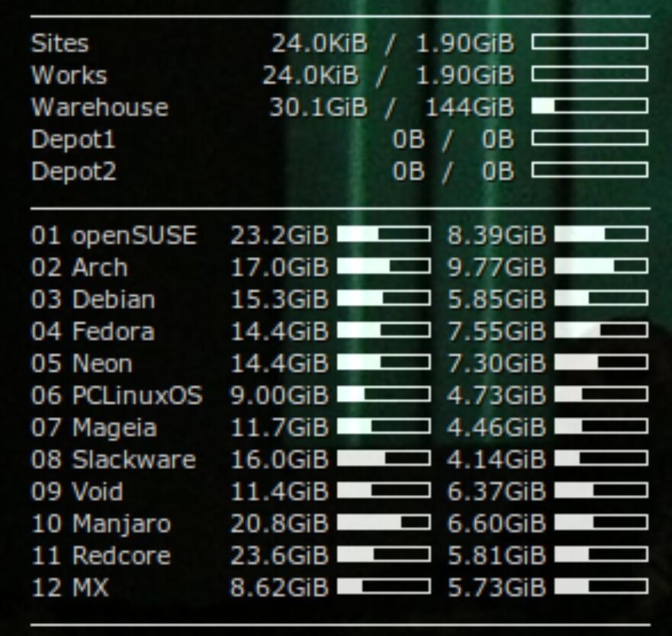Click the 11 Redcore entry
This screenshot has width=672, height=636.
(101, 556)
